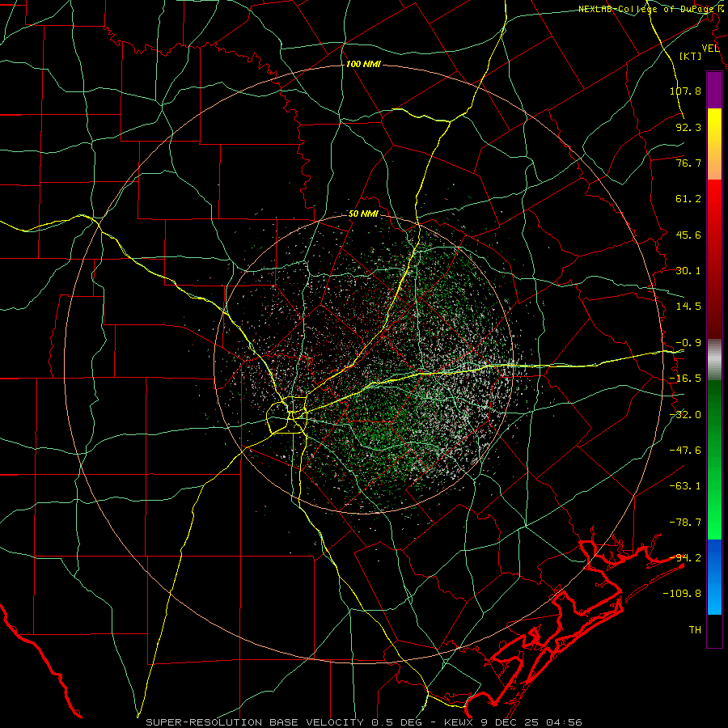Click the 30.1 velocity legend value

[x=688, y=271]
